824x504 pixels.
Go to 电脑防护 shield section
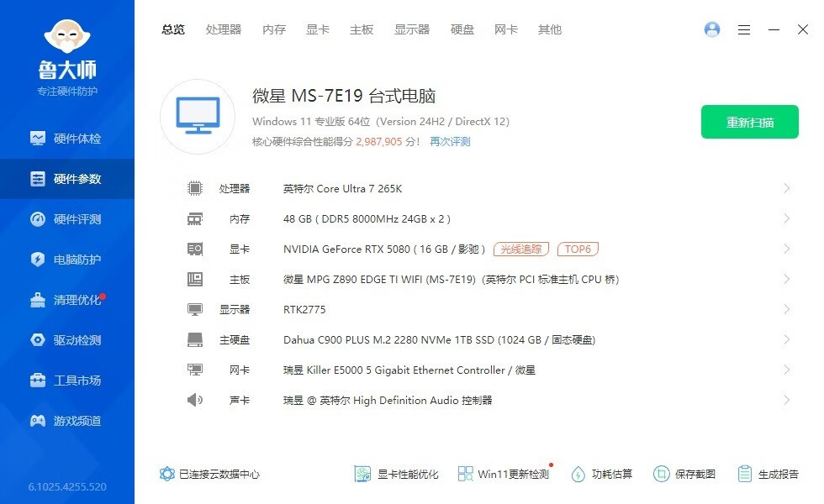66,260
